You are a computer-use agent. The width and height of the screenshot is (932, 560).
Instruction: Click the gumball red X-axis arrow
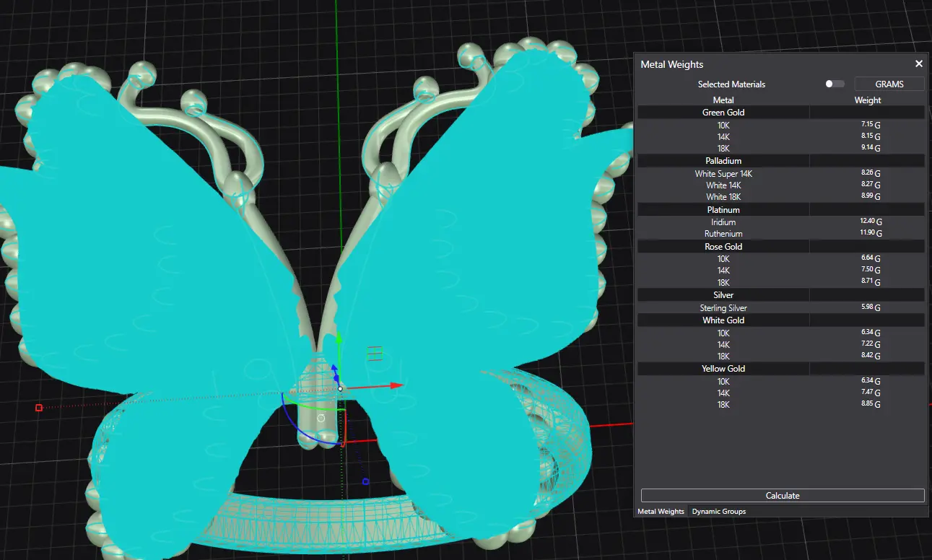click(x=396, y=385)
